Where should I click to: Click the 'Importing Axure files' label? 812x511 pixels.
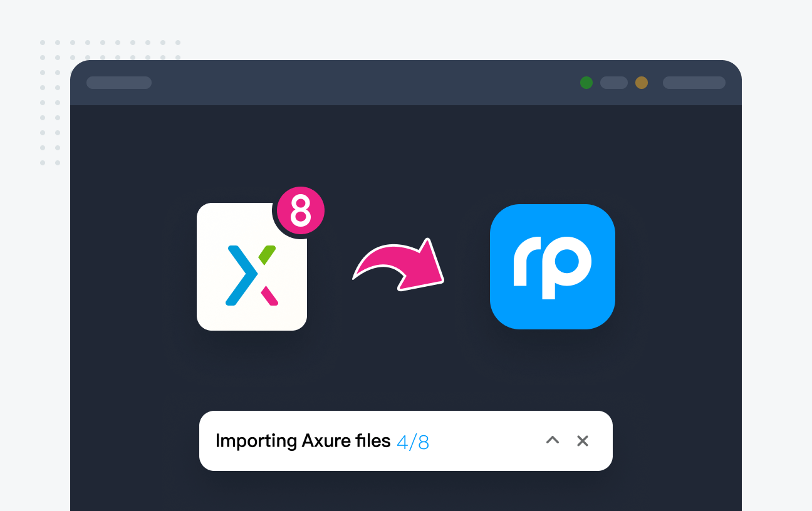pyautogui.click(x=303, y=441)
